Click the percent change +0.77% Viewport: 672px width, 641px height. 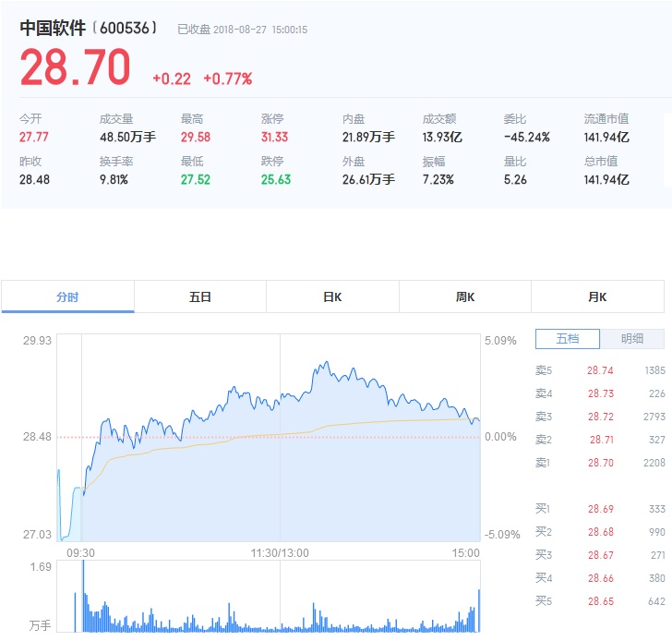tap(228, 79)
